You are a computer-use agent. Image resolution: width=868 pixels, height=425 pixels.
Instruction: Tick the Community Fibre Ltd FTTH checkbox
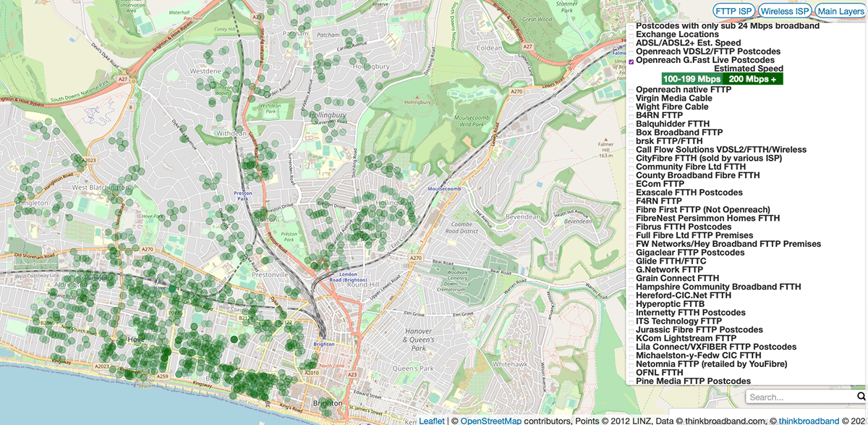631,167
